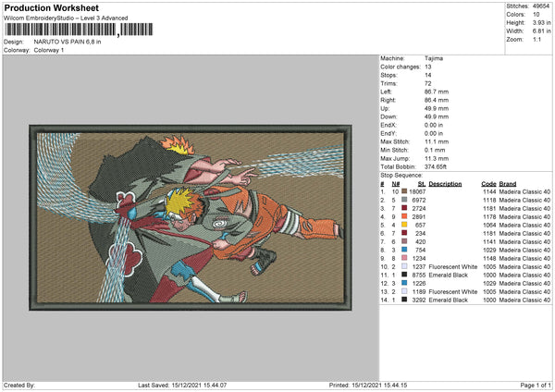Pick the white swatch in stop row 13

[404, 291]
